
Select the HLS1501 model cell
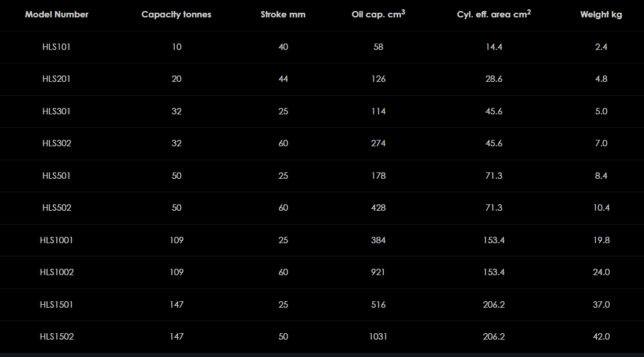point(57,305)
